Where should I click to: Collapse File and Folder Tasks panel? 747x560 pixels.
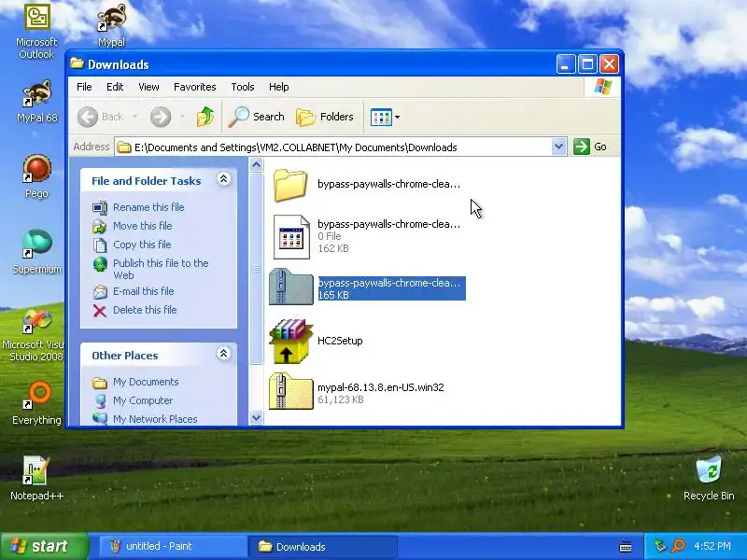click(223, 179)
